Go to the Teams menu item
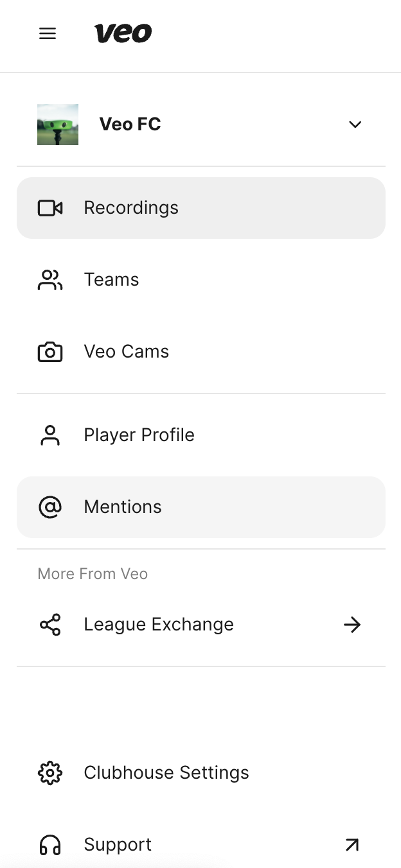The width and height of the screenshot is (401, 868). coord(201,280)
